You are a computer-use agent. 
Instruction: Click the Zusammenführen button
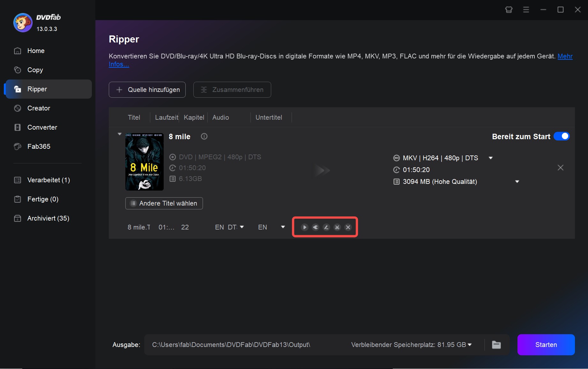(x=232, y=90)
